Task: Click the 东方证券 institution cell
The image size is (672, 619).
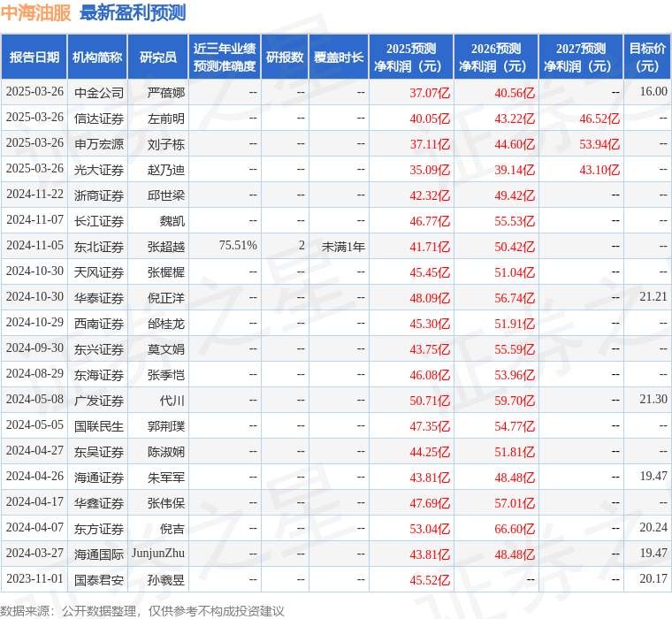Action: pyautogui.click(x=99, y=529)
